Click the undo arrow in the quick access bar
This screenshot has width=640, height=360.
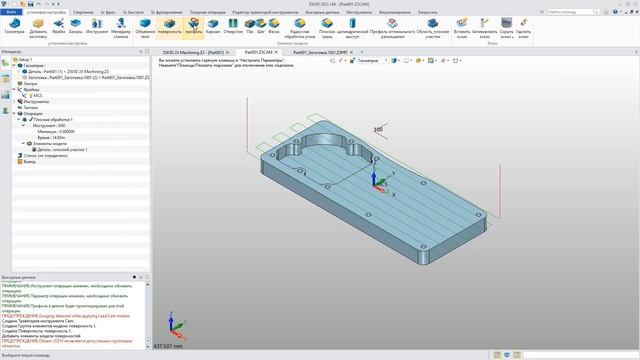39,4
